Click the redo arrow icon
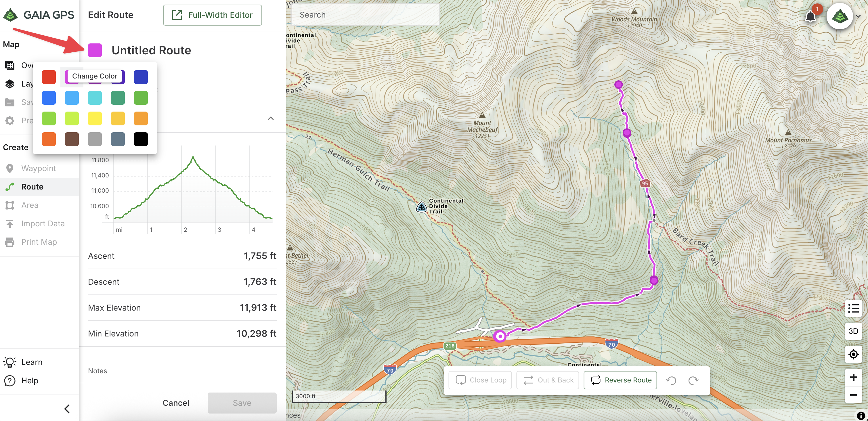Viewport: 868px width, 421px height. pyautogui.click(x=693, y=380)
